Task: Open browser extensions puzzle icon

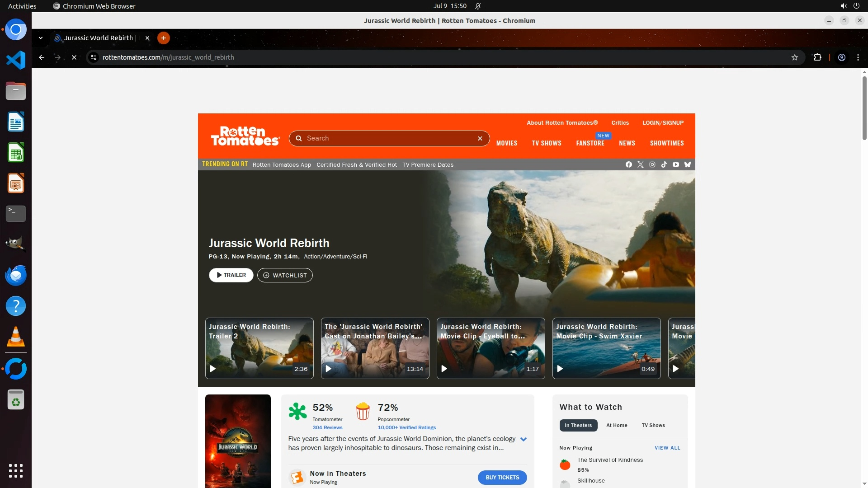Action: point(817,57)
